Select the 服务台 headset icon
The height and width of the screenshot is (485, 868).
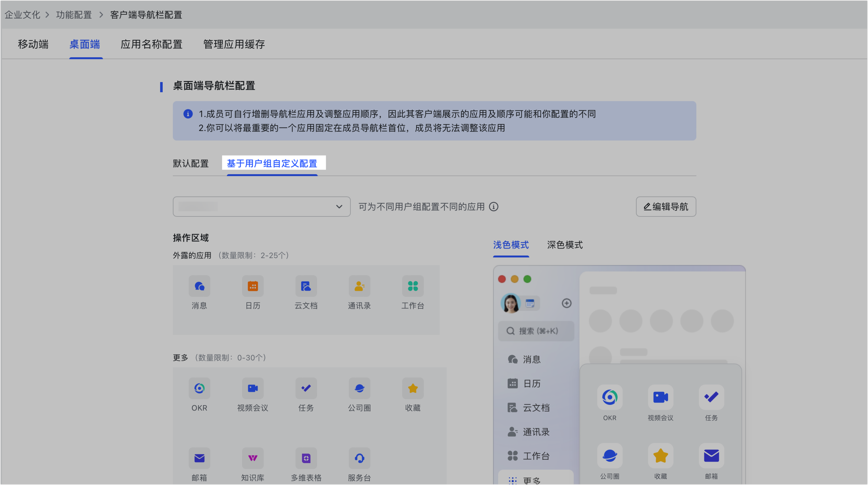[360, 458]
